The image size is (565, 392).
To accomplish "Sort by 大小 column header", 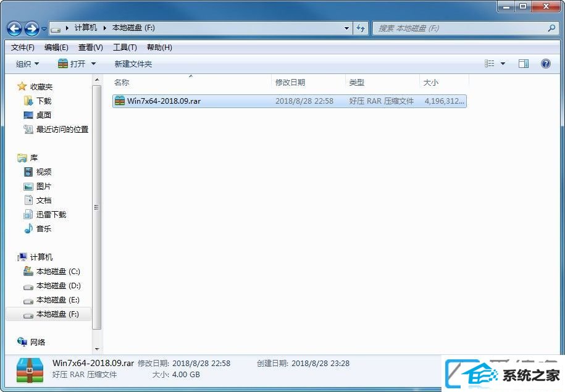I will pos(444,83).
